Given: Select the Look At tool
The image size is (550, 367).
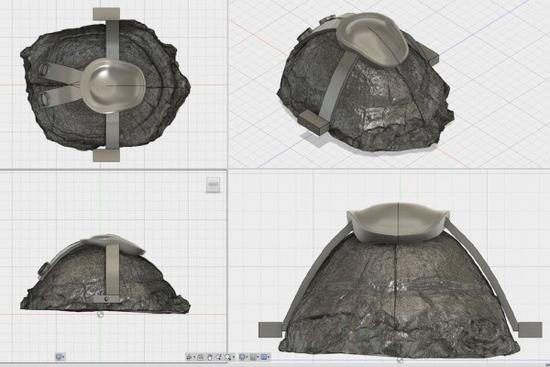Looking at the screenshot, I should pos(200,357).
